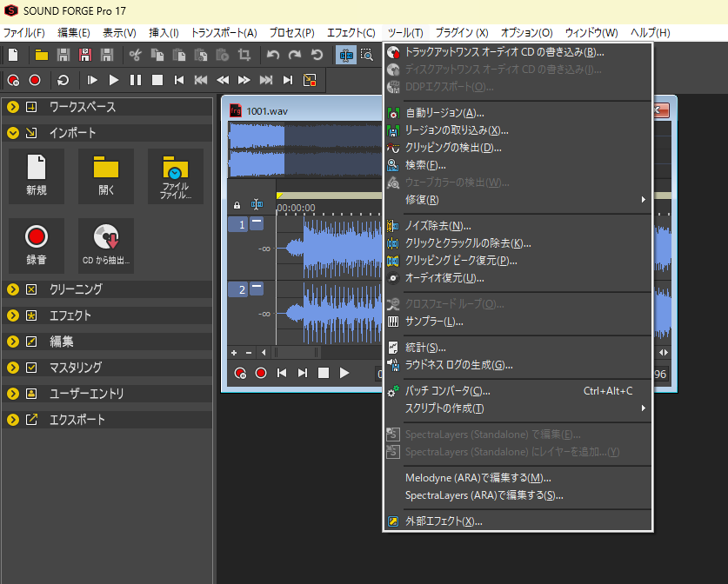Choose クリッピング ピーク復元(P)

pos(518,261)
